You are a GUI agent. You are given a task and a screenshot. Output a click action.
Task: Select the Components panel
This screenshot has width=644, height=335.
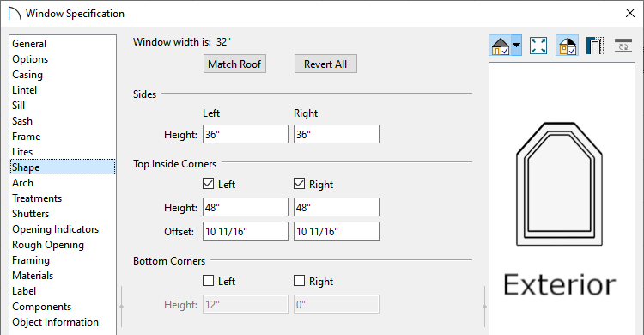point(63,307)
